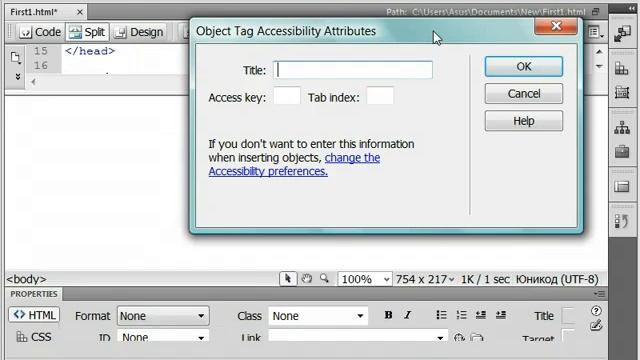This screenshot has height=360, width=640.
Task: Click the Properties Title input field
Action: (x=568, y=316)
